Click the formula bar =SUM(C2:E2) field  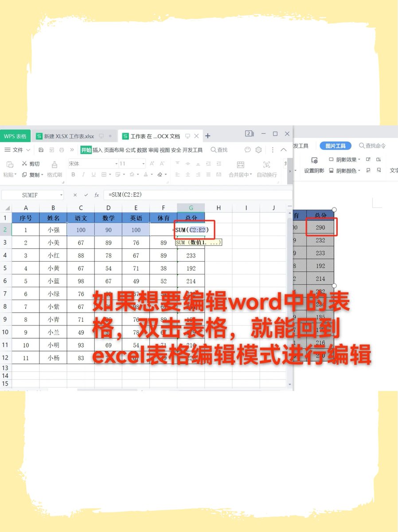[x=198, y=195]
